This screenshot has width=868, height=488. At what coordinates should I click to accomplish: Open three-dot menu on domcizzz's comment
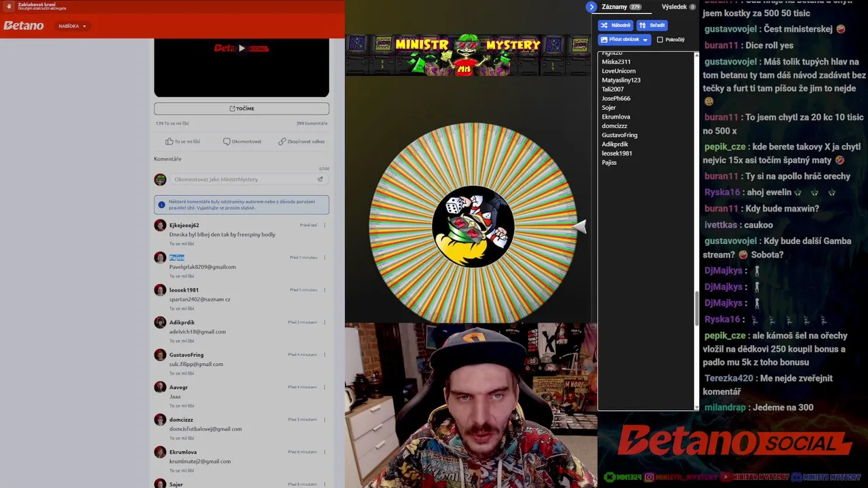tap(324, 420)
